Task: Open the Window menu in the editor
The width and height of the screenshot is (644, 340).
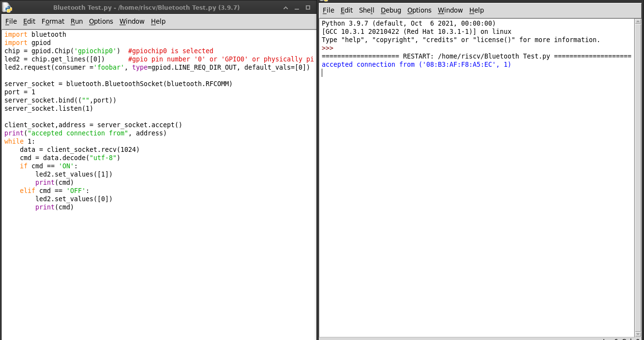Action: point(132,21)
